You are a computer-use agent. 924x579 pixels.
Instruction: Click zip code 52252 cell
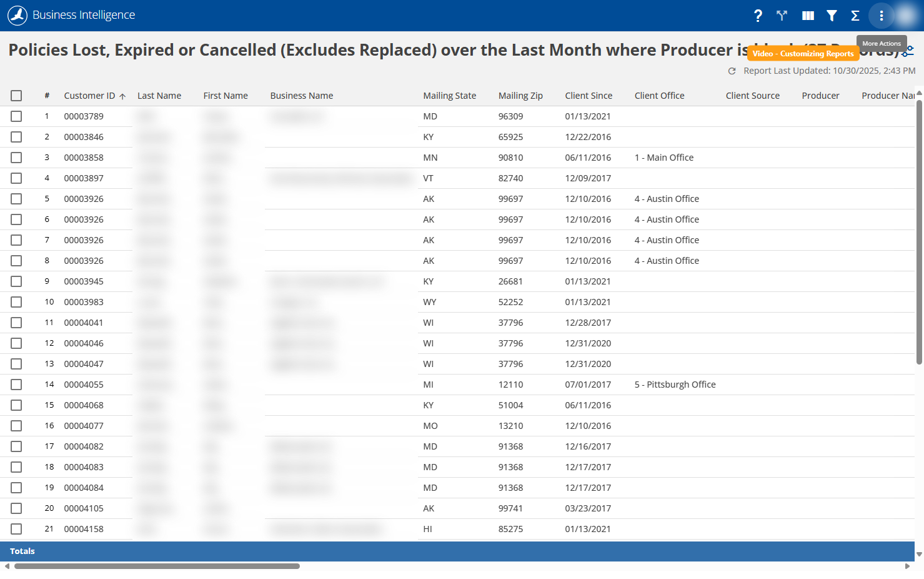(x=510, y=302)
